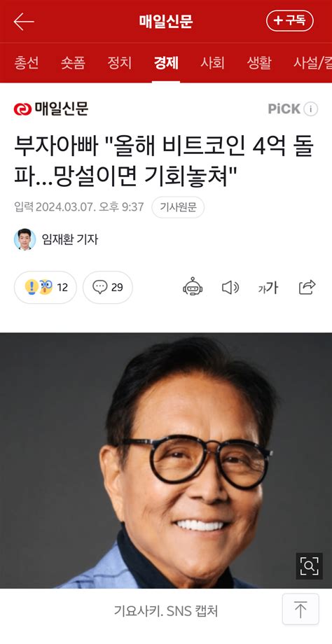Share the article
332x644 pixels.
[307, 287]
